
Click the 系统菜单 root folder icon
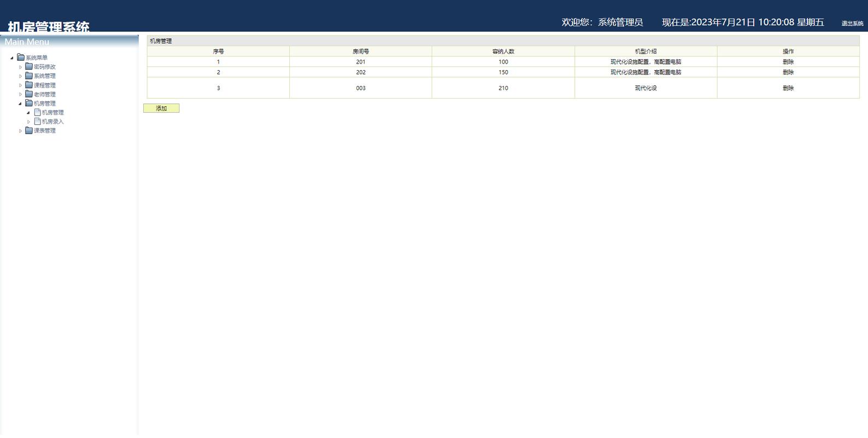coord(21,57)
